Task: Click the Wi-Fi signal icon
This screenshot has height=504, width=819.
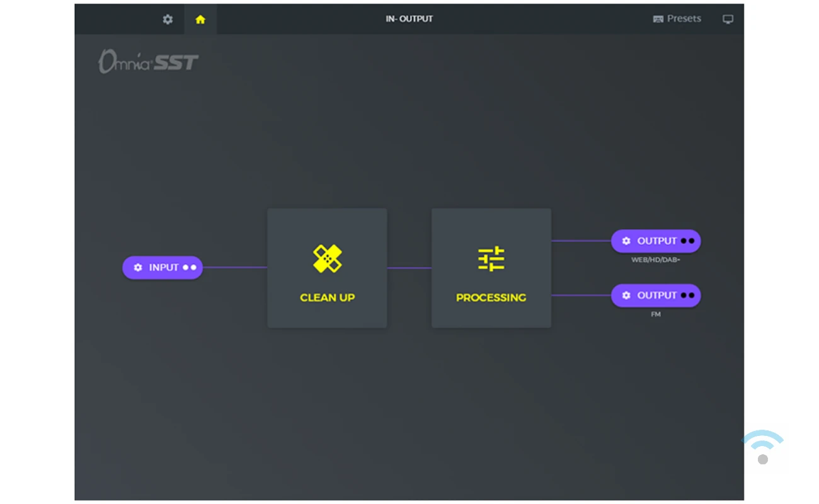Action: point(763,447)
